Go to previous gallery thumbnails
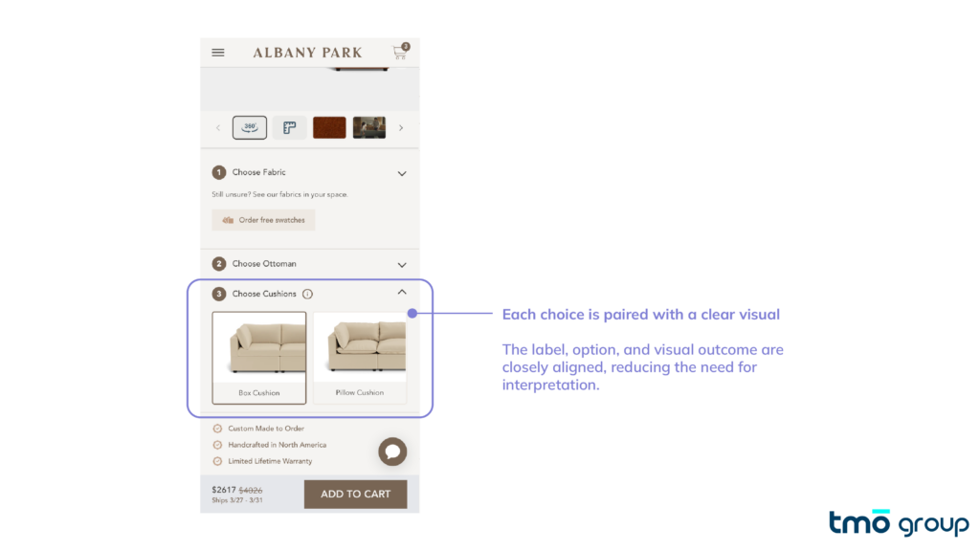This screenshot has height=551, width=980. pyautogui.click(x=218, y=128)
